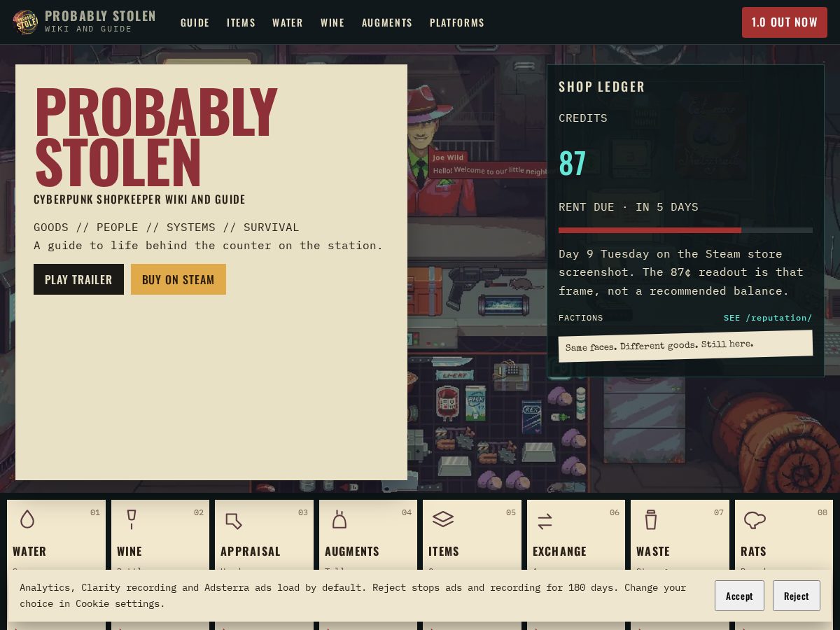This screenshot has width=840, height=630.
Task: Click the large Probably Stolen hero heading
Action: click(155, 137)
